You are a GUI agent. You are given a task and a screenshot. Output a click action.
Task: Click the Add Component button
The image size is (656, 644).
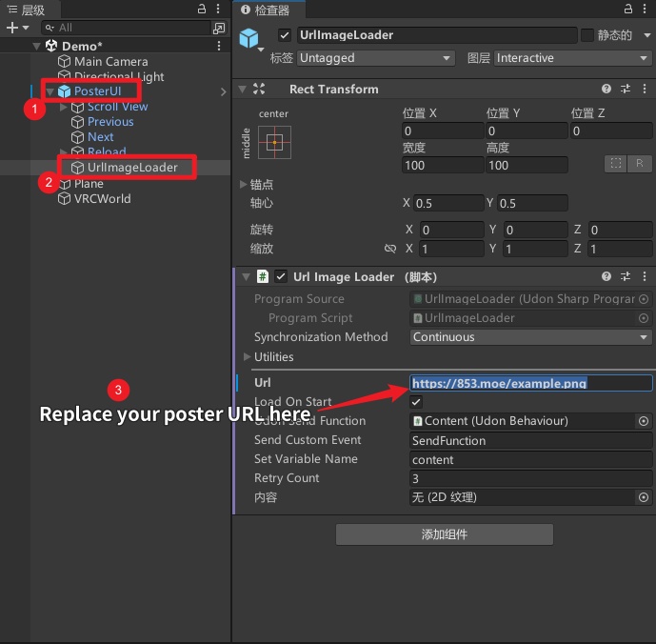[445, 534]
